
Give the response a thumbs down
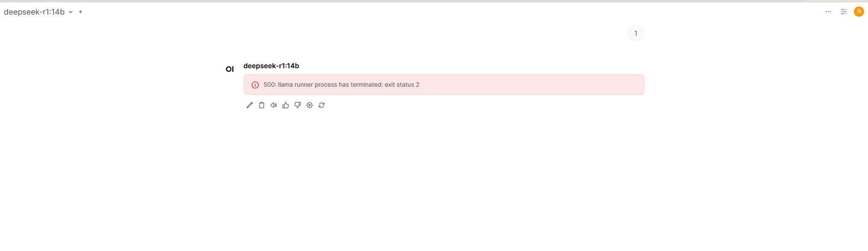pyautogui.click(x=298, y=105)
